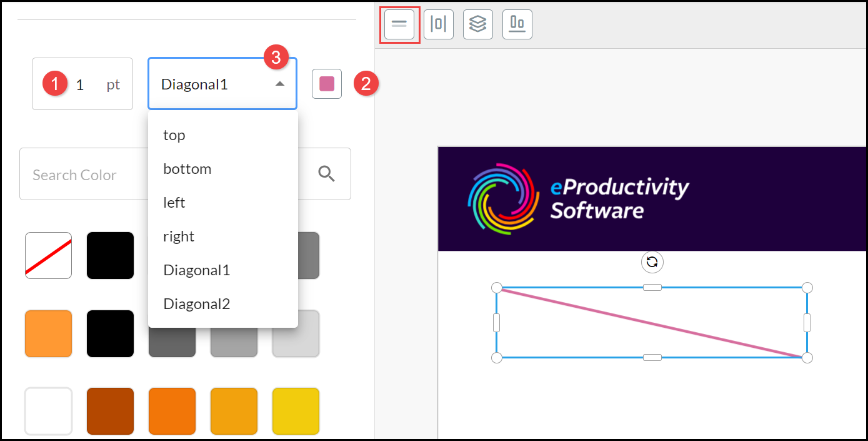Viewport: 868px width, 441px height.
Task: Pick 'Diagonal2' from the dropdown list
Action: 197,304
